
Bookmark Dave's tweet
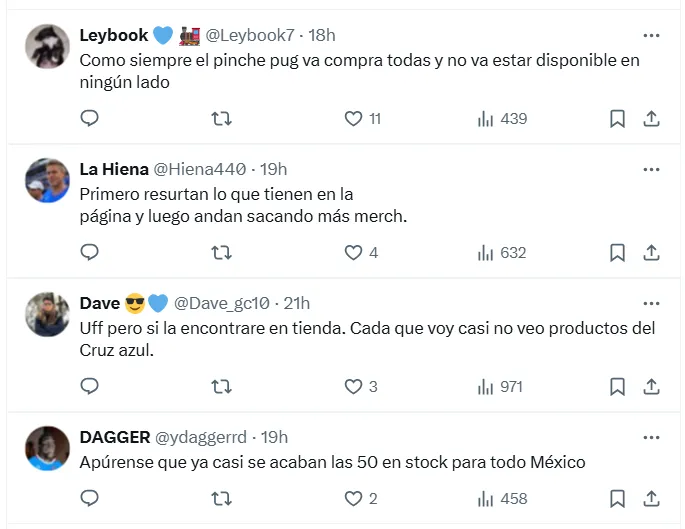(x=617, y=387)
